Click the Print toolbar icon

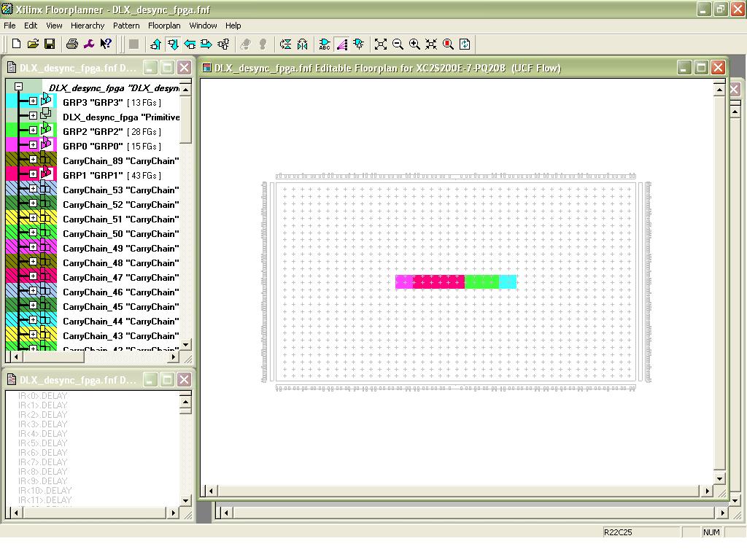pyautogui.click(x=72, y=44)
